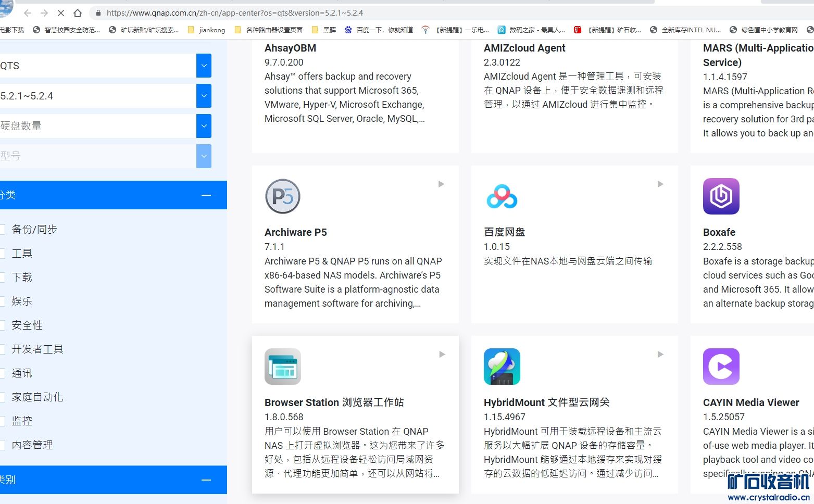Open the 各种路由器设置页面 bookmark folder
Image resolution: width=814 pixels, height=504 pixels.
tap(268, 30)
